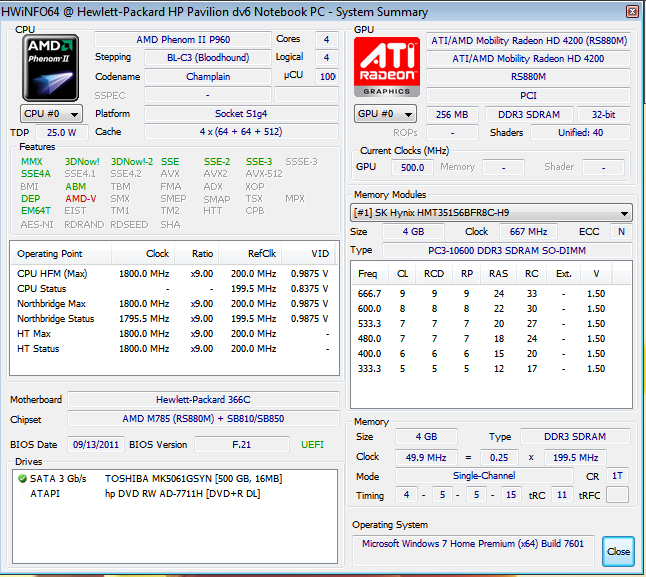Image resolution: width=646 pixels, height=577 pixels.
Task: Click the Unified: 40 shaders field
Action: tap(580, 133)
